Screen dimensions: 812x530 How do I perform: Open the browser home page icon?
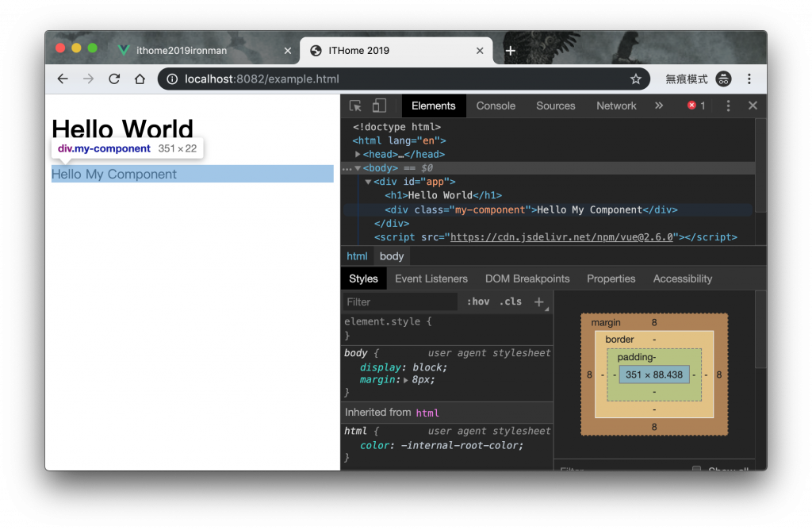140,79
